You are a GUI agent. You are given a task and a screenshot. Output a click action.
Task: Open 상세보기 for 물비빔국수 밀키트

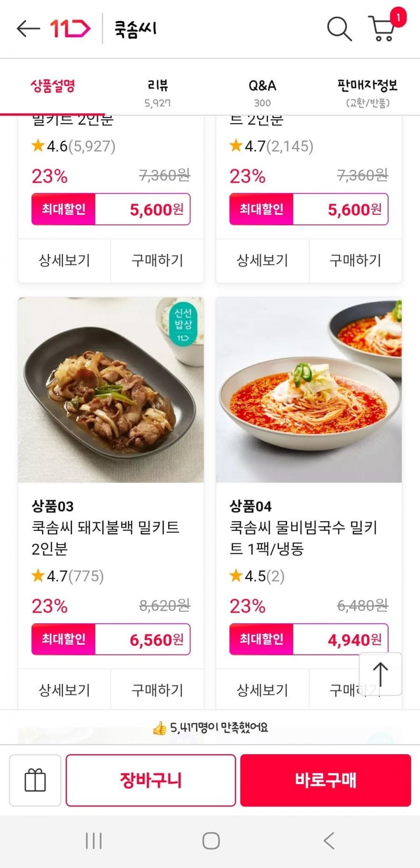pyautogui.click(x=262, y=690)
